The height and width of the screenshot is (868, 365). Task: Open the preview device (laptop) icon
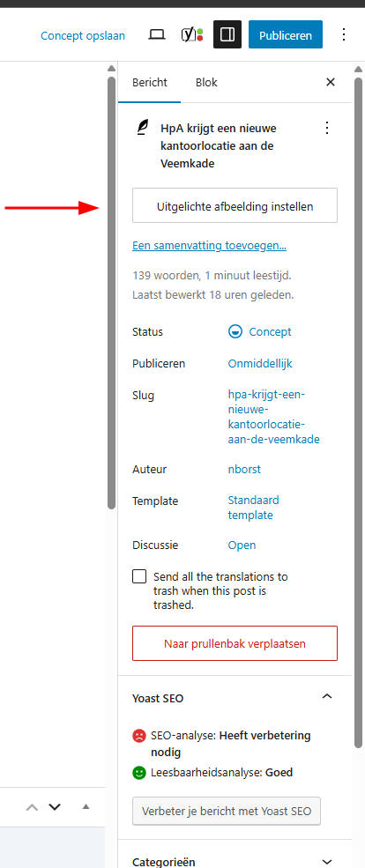point(157,35)
